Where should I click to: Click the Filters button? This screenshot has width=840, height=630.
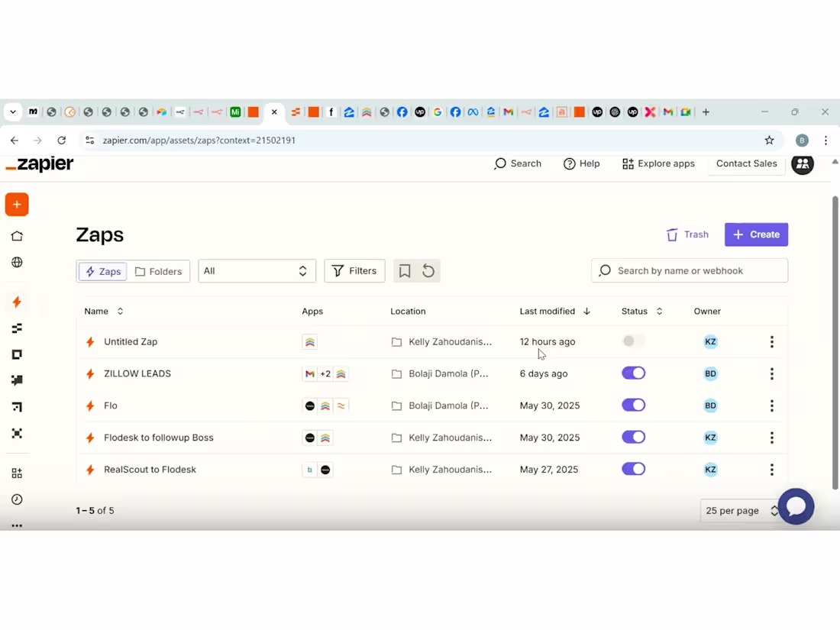[354, 271]
